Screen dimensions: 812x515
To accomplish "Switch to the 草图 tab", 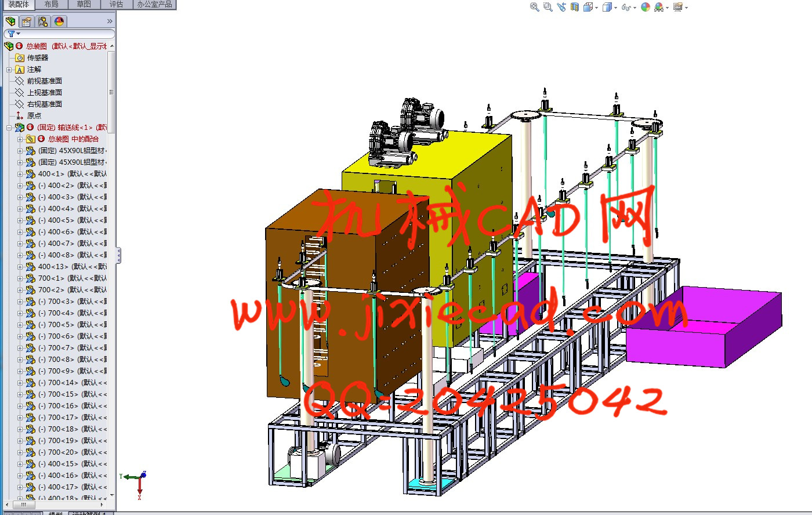I will (x=84, y=4).
